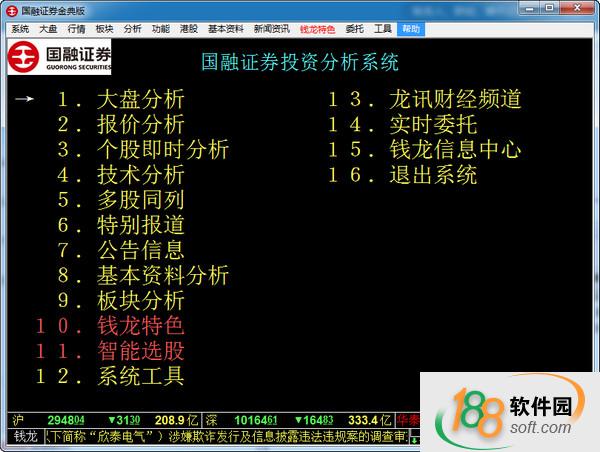Screen dimensions: 600x452
Task: Select 8. 基本资料分析 option
Action: pyautogui.click(x=143, y=275)
